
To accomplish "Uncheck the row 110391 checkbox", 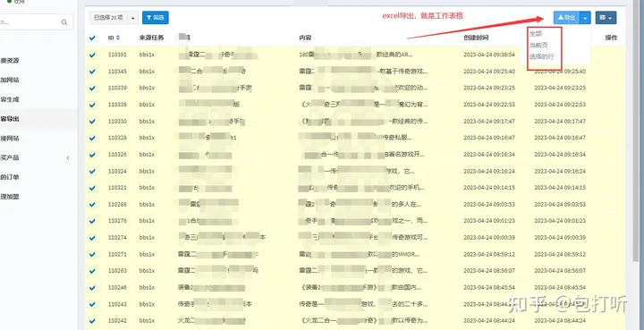I will (92, 55).
